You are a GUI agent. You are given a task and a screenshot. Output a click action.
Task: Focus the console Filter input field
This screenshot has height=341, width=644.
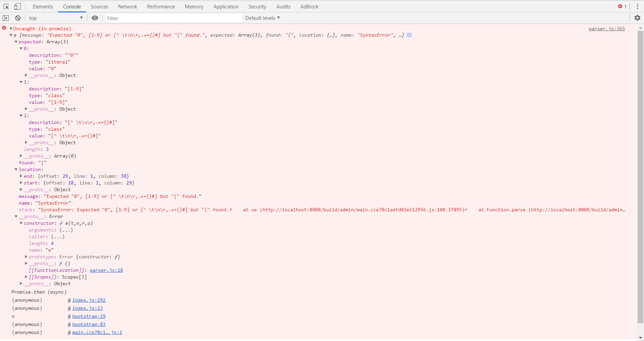click(173, 18)
